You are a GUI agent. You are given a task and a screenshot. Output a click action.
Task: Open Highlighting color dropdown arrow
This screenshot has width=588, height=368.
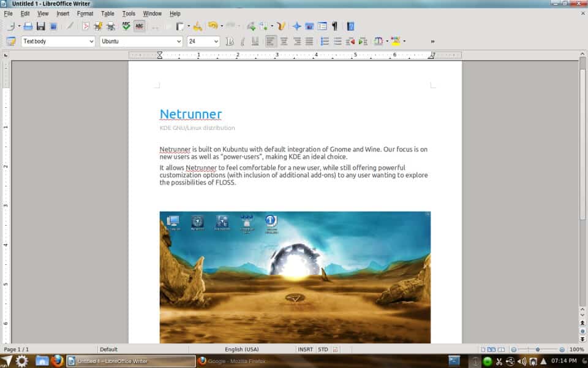click(404, 41)
